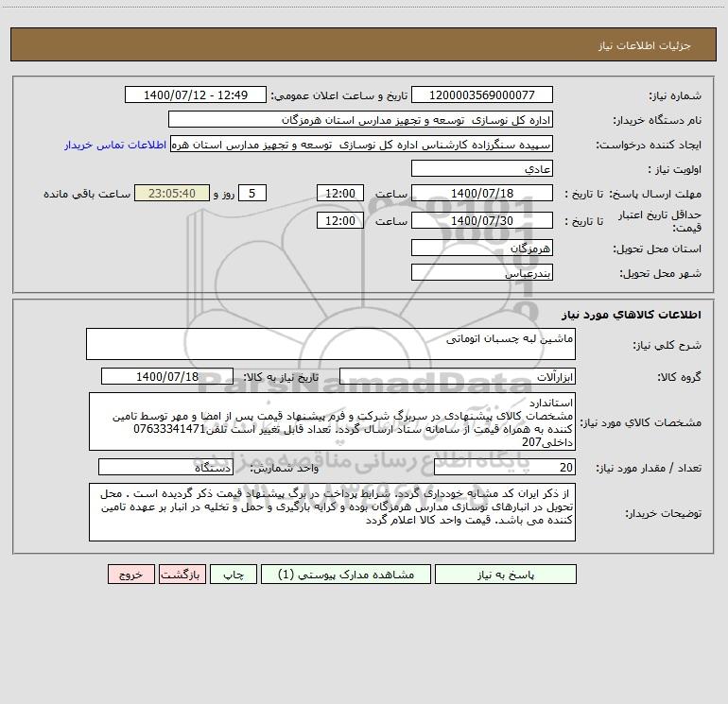Click the label مشخصات کالای مورد نیاز
728x704 pixels.
click(641, 422)
